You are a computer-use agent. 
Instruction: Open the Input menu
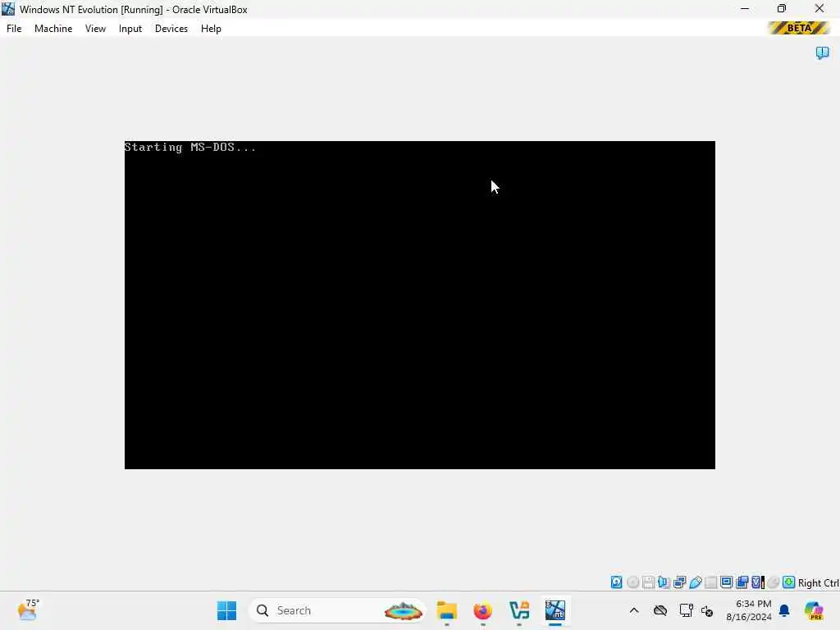(x=130, y=29)
